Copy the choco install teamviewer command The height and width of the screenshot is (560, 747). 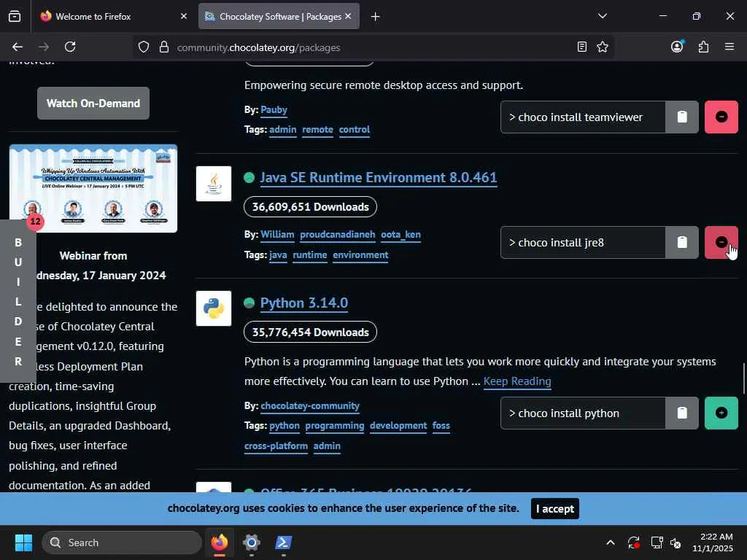[x=682, y=117]
